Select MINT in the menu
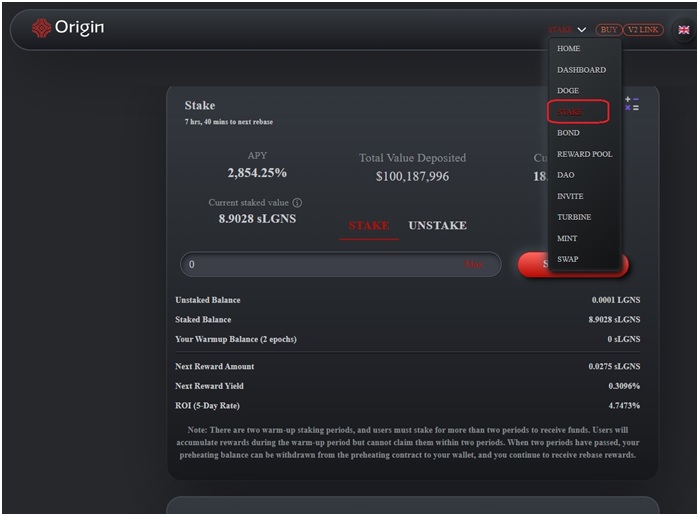Screen dimensions: 698x514 567,239
